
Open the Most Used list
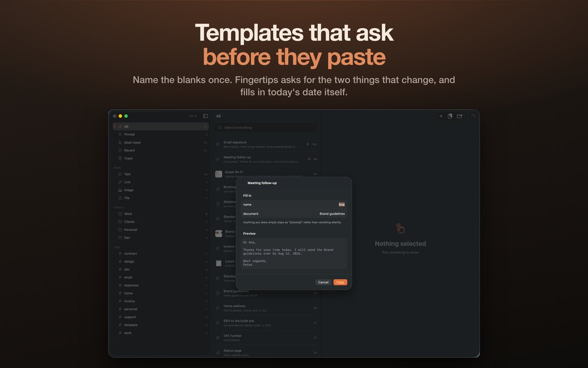pos(160,143)
